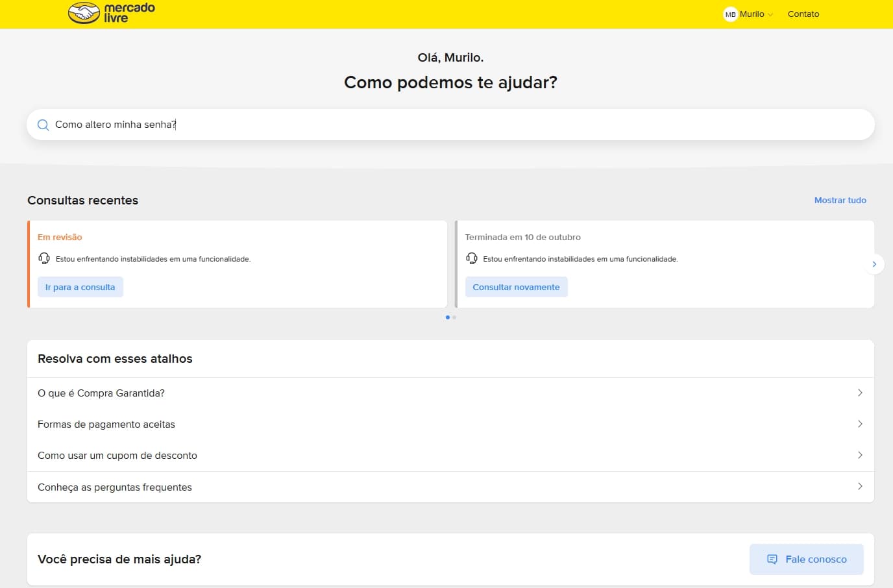This screenshot has width=893, height=588.
Task: Click the Fale conosco button
Action: 807,559
